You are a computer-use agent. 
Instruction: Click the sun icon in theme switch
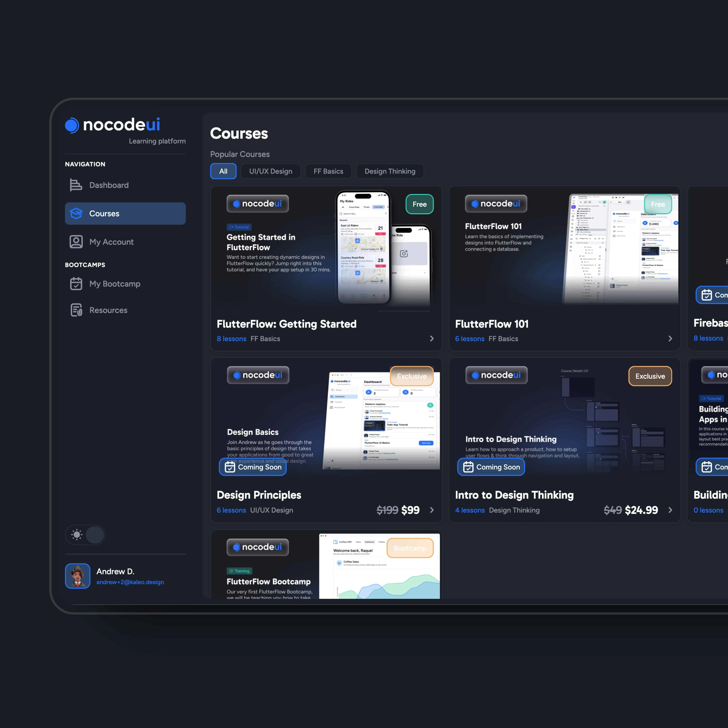tap(77, 534)
